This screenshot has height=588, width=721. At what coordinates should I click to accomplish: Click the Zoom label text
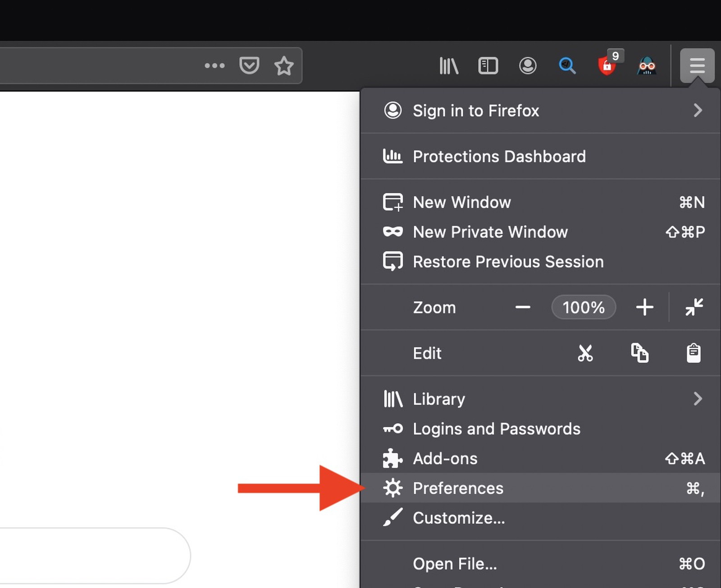[434, 308]
